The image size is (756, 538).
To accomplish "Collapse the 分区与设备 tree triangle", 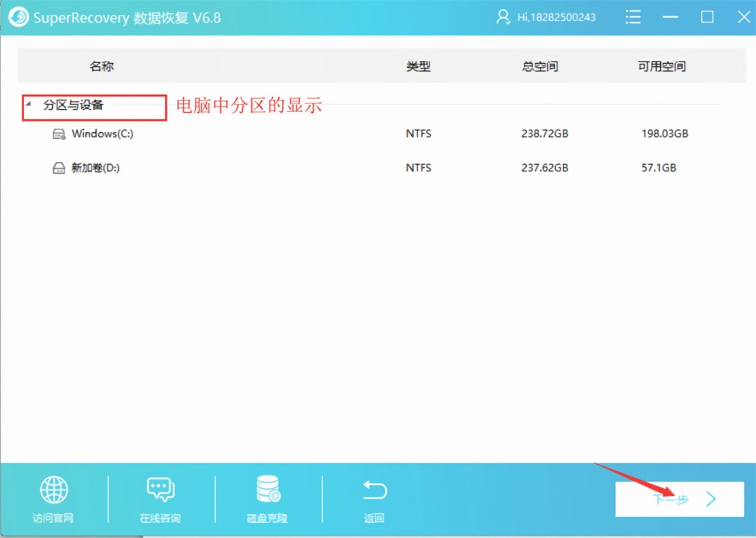I will [x=28, y=104].
